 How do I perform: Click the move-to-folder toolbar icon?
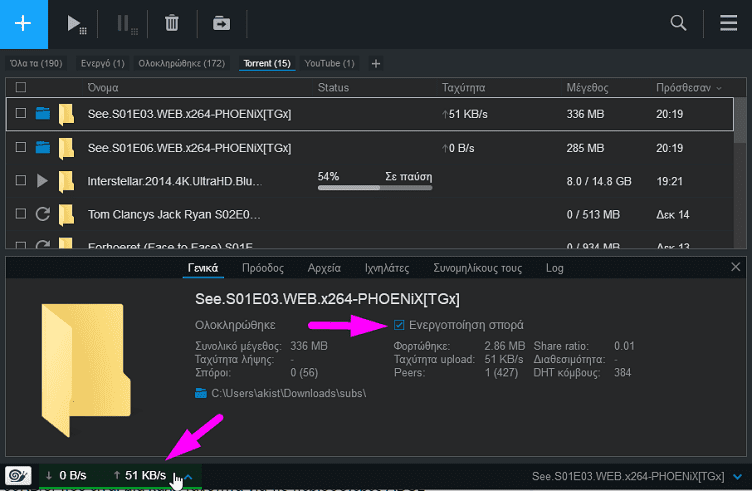[x=221, y=23]
